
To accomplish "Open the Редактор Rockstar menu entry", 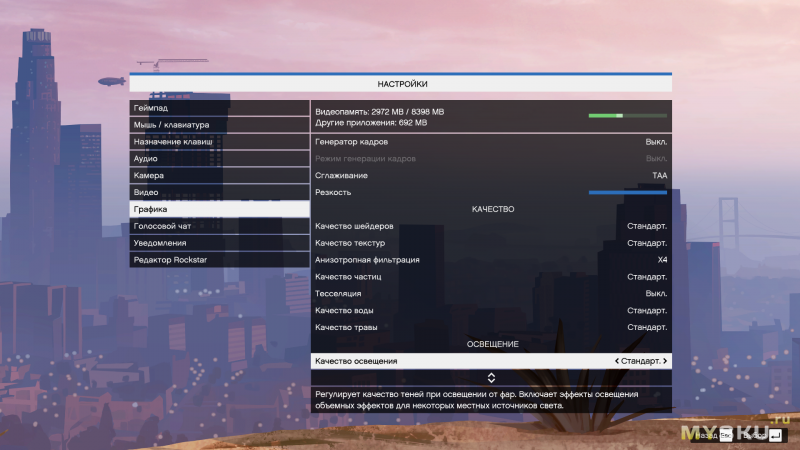I will [x=219, y=260].
